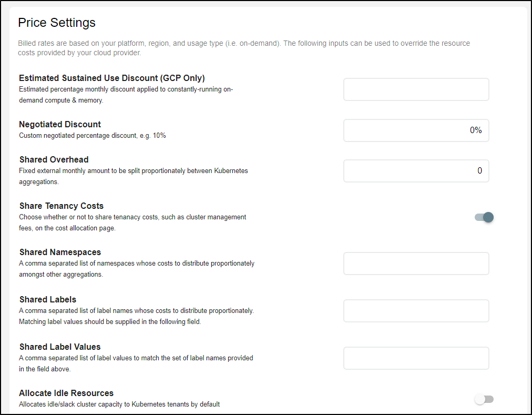Click the Shared Namespaces input field
The width and height of the screenshot is (532, 415).
416,264
